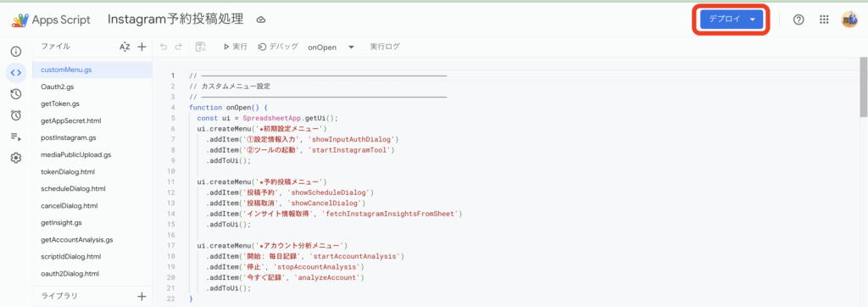Open the Overview info icon in sidebar

pyautogui.click(x=16, y=52)
